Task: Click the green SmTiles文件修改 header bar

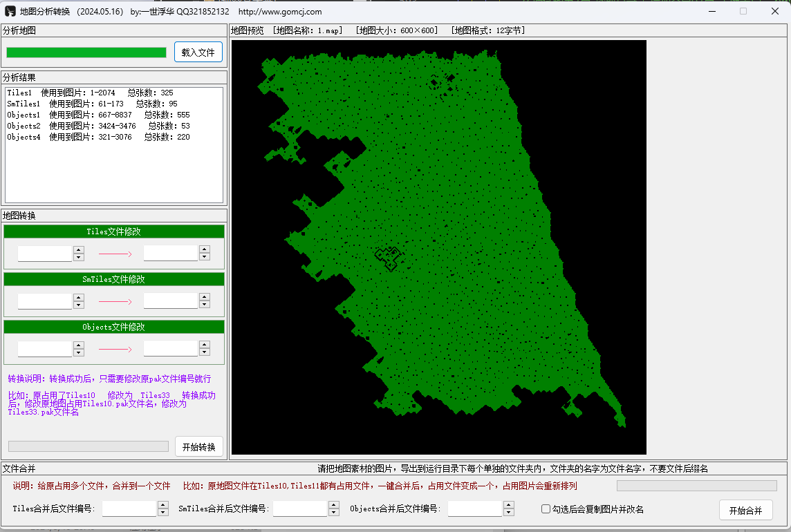Action: coord(114,279)
